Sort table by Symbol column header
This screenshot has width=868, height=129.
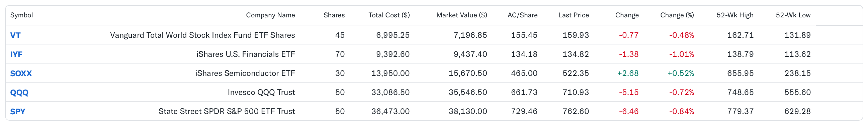pyautogui.click(x=21, y=15)
